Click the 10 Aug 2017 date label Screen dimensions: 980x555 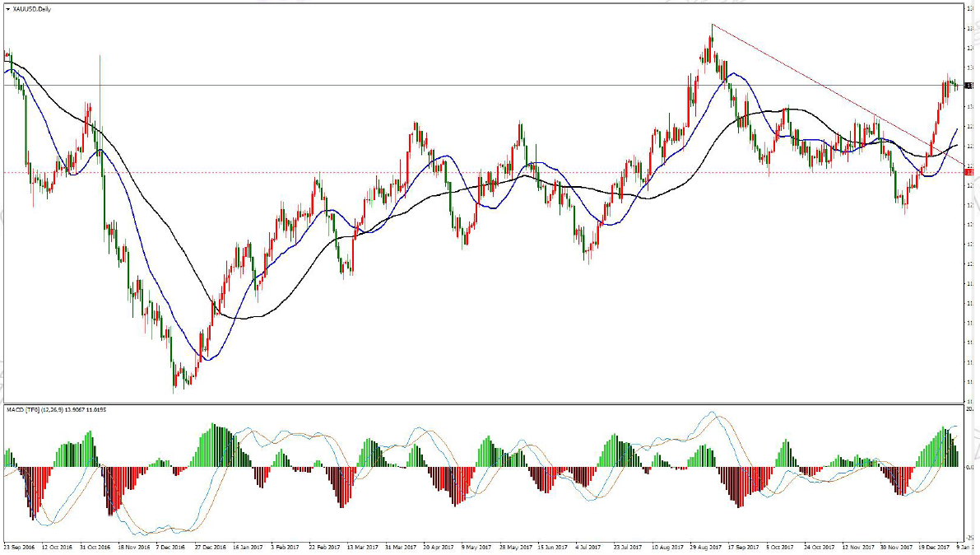point(667,548)
